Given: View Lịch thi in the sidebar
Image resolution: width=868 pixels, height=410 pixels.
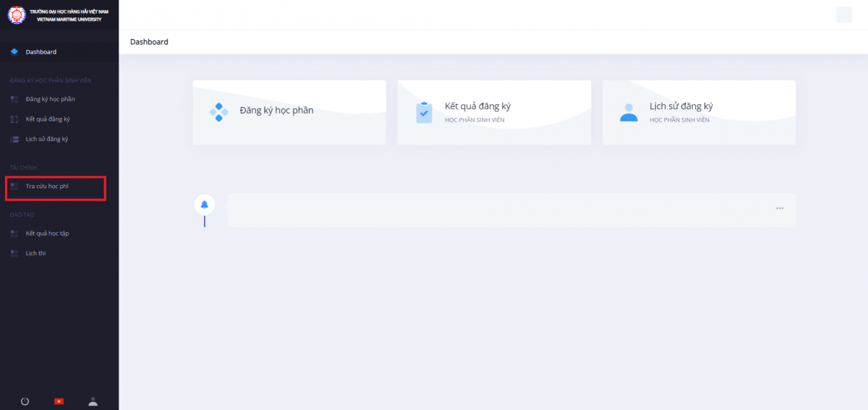Looking at the screenshot, I should pyautogui.click(x=35, y=253).
